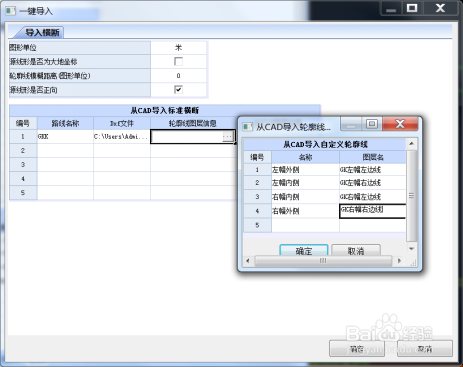Uncheck the 源线形是否正向 checkbox
The height and width of the screenshot is (367, 463).
[x=178, y=89]
